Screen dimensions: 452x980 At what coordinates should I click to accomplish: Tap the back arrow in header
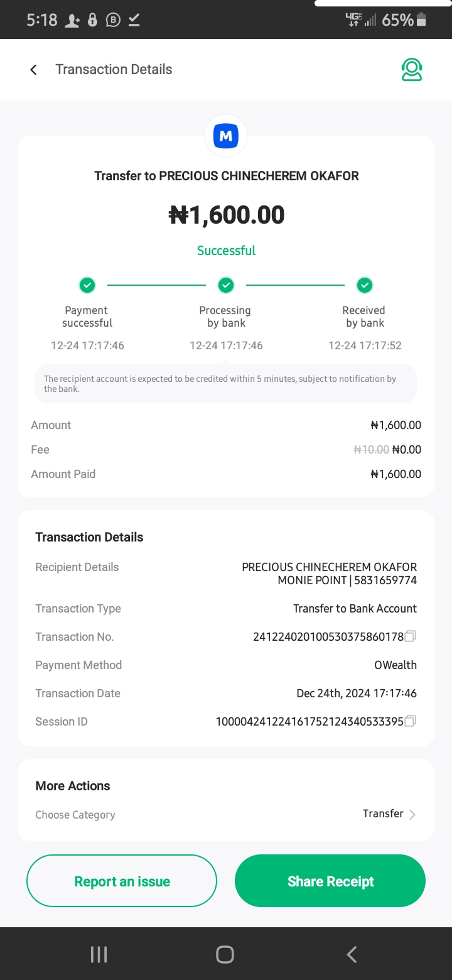coord(34,70)
